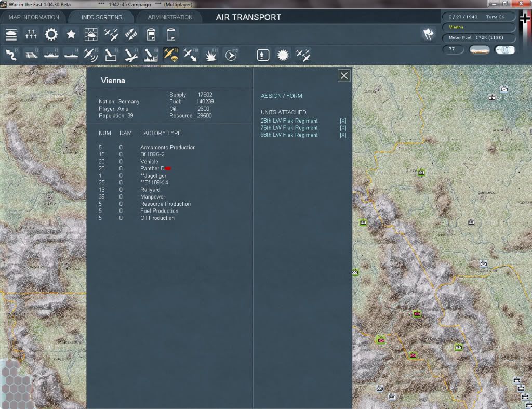The width and height of the screenshot is (532, 409).
Task: Select highlighted F9 air transport mode icon
Action: (170, 55)
